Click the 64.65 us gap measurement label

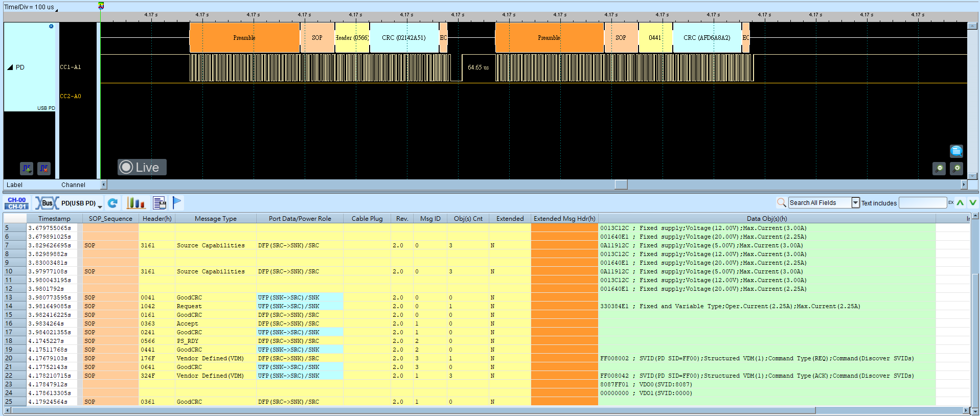click(x=478, y=67)
